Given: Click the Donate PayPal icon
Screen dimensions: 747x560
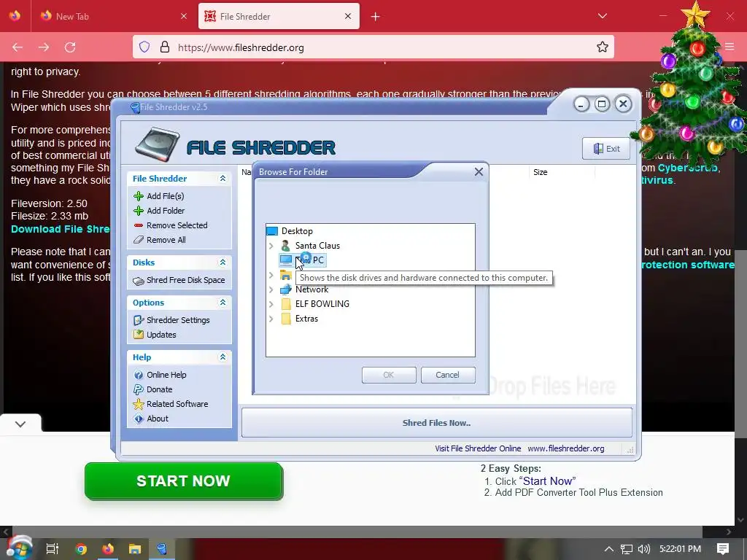Looking at the screenshot, I should coord(139,389).
